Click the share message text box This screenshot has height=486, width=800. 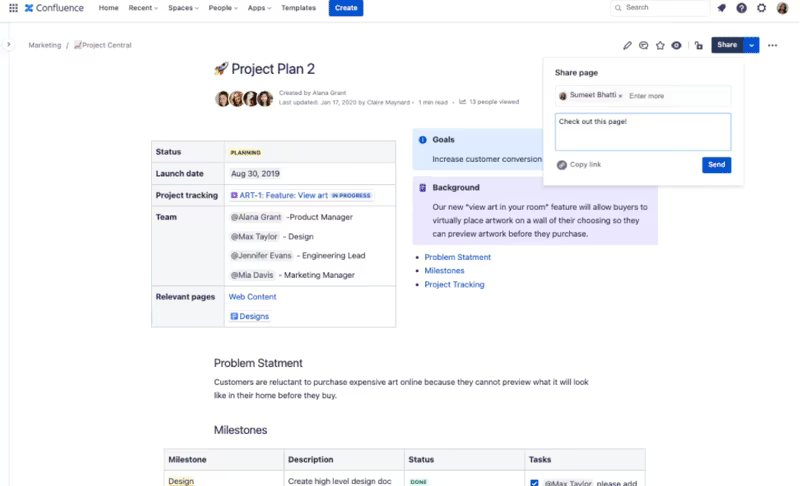pos(643,132)
